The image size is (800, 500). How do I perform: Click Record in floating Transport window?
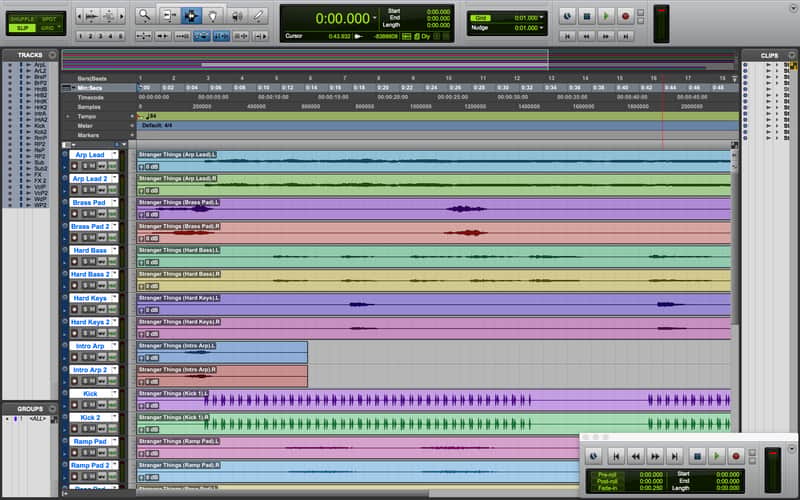[x=736, y=456]
